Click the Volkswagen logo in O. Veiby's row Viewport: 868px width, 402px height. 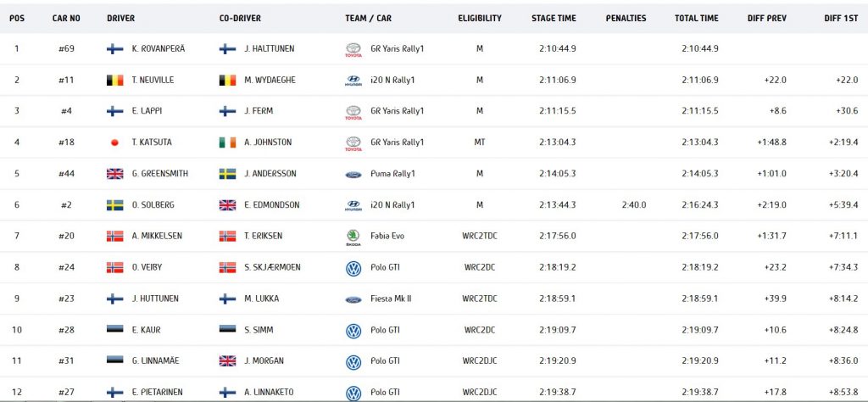353,269
